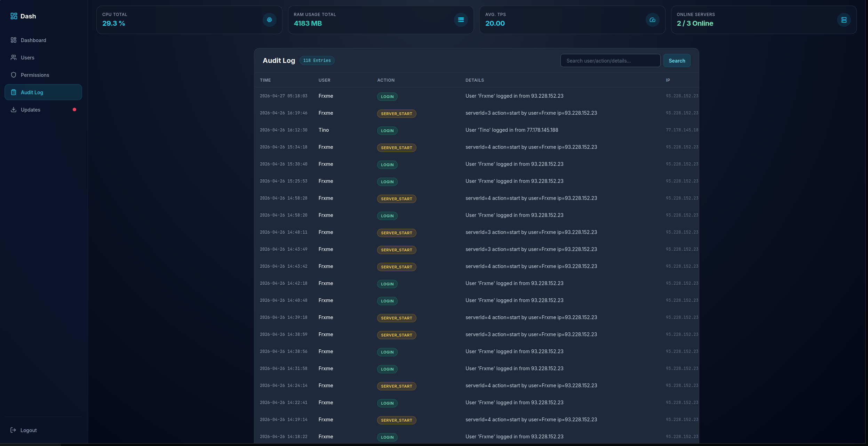This screenshot has width=868, height=446.
Task: Click the Permissions shield icon
Action: pos(14,75)
